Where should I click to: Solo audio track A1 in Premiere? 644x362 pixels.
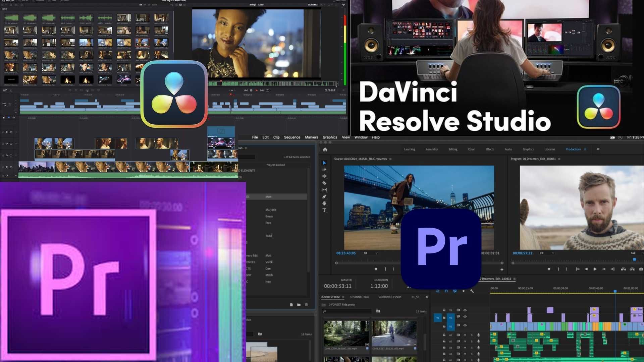472,335
